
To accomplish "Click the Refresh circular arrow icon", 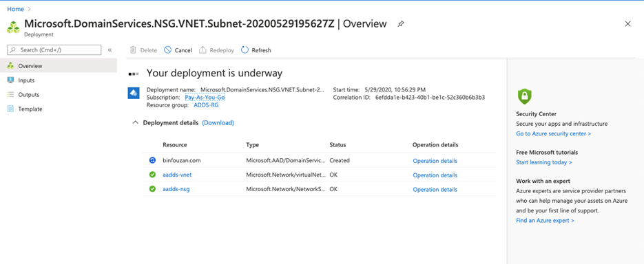I will pyautogui.click(x=245, y=50).
